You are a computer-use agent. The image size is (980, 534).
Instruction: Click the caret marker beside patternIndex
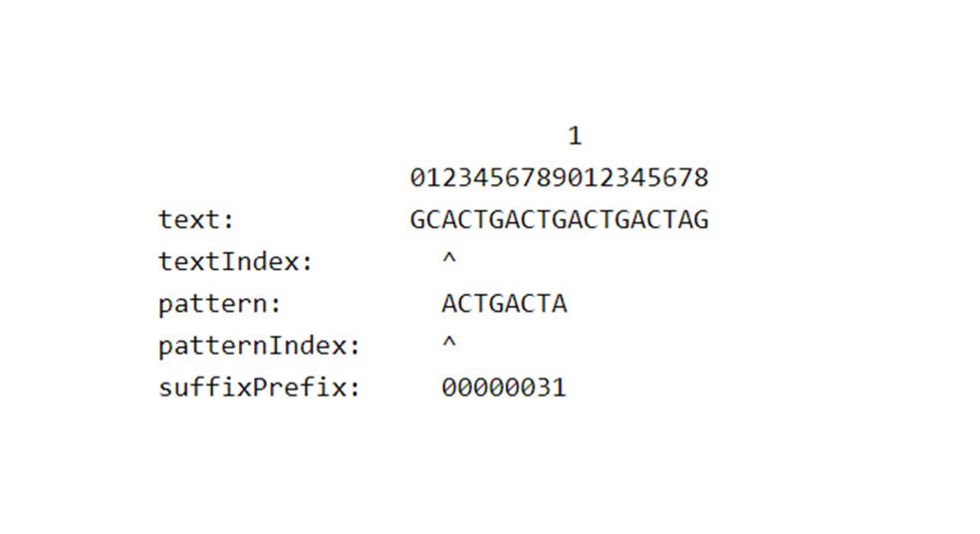[449, 344]
